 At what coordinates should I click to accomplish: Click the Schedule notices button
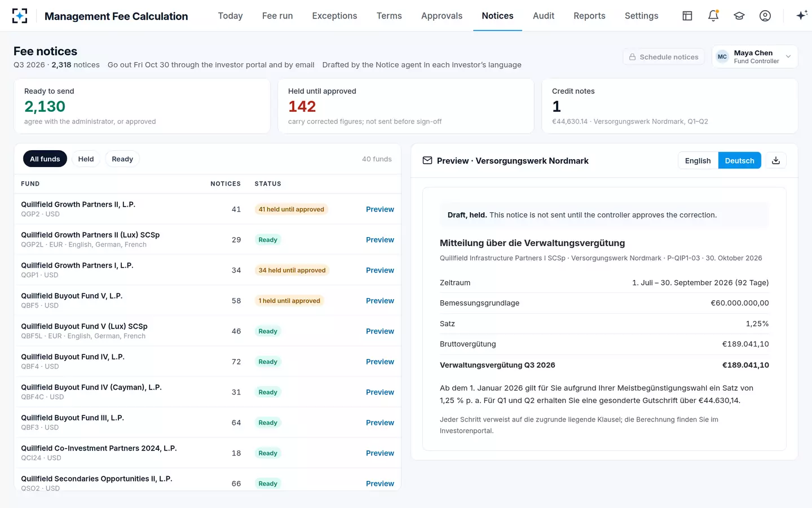tap(664, 57)
